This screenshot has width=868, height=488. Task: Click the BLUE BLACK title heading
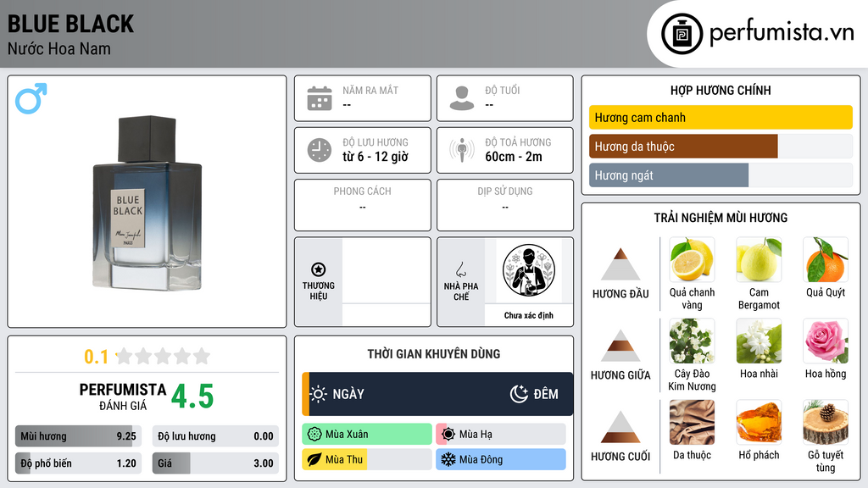(71, 25)
